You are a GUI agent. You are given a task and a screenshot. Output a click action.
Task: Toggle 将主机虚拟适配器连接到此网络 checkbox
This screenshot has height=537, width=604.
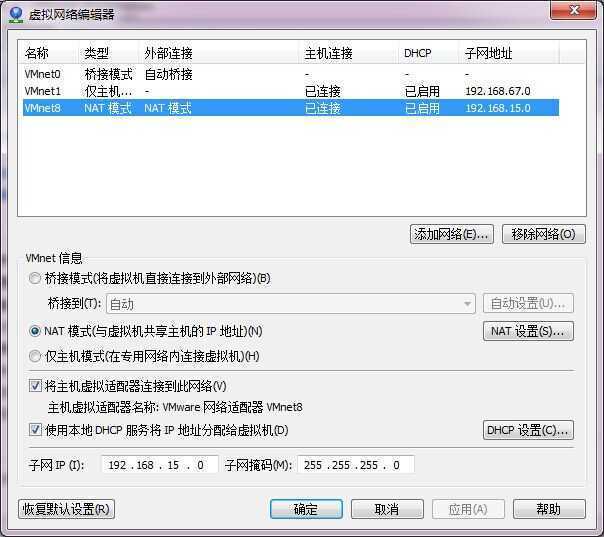click(35, 386)
